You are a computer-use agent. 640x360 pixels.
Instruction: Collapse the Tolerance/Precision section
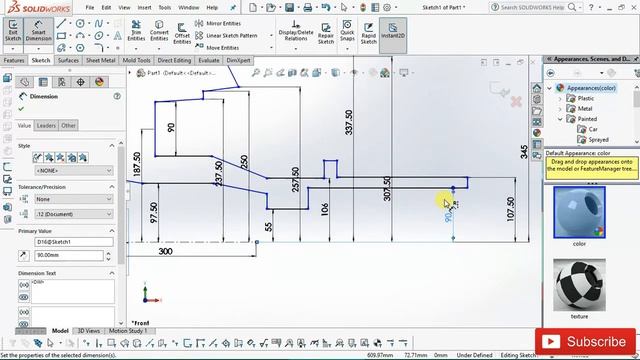(x=112, y=187)
